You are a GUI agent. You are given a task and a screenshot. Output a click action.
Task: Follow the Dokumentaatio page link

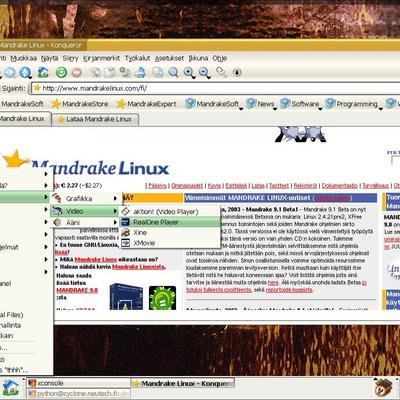click(x=340, y=186)
